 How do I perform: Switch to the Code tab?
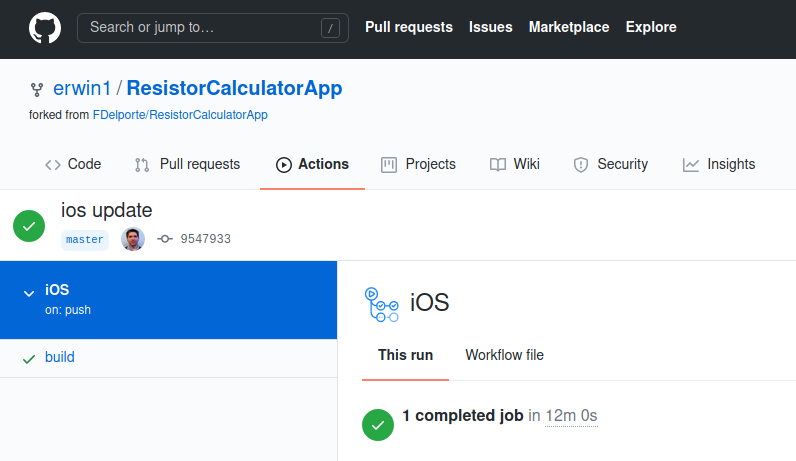pos(73,164)
